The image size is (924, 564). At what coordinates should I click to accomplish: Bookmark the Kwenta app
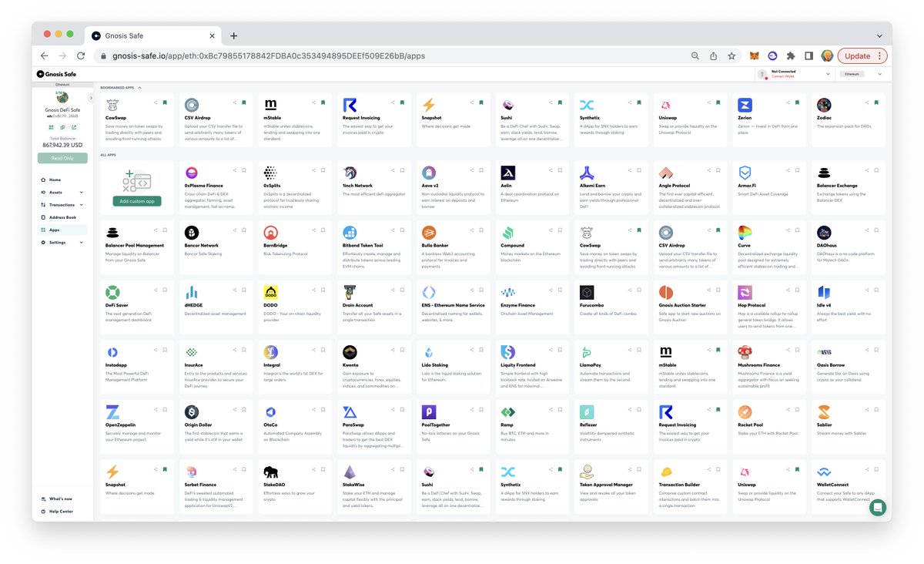(x=401, y=350)
